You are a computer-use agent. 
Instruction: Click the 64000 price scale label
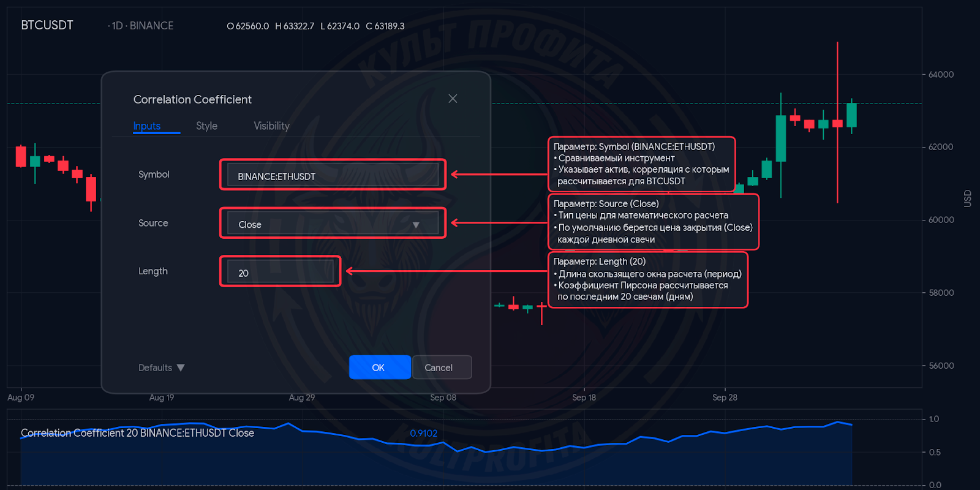tap(941, 75)
